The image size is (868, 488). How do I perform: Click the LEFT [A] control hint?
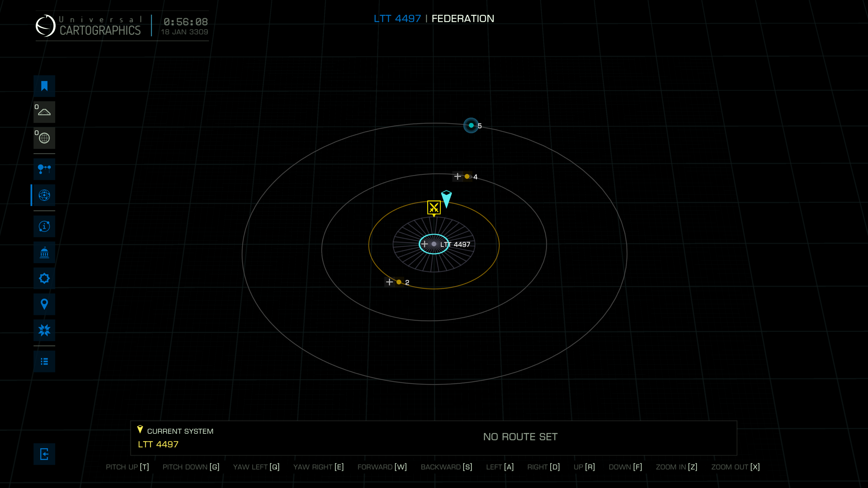500,467
